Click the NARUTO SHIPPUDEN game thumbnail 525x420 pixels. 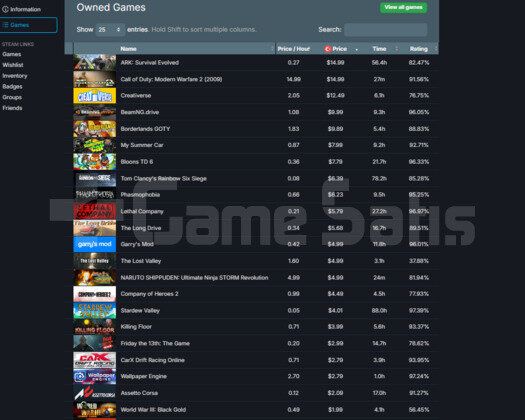(x=95, y=278)
